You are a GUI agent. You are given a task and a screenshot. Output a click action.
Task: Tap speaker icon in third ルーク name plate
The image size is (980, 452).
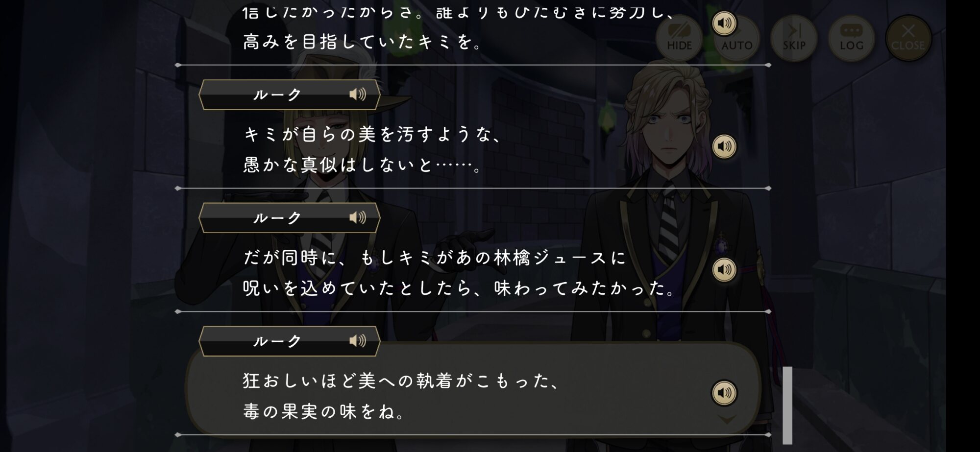pyautogui.click(x=358, y=341)
